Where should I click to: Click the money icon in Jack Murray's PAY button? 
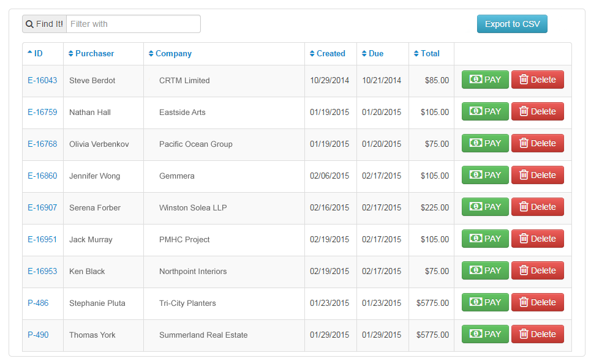pos(475,239)
